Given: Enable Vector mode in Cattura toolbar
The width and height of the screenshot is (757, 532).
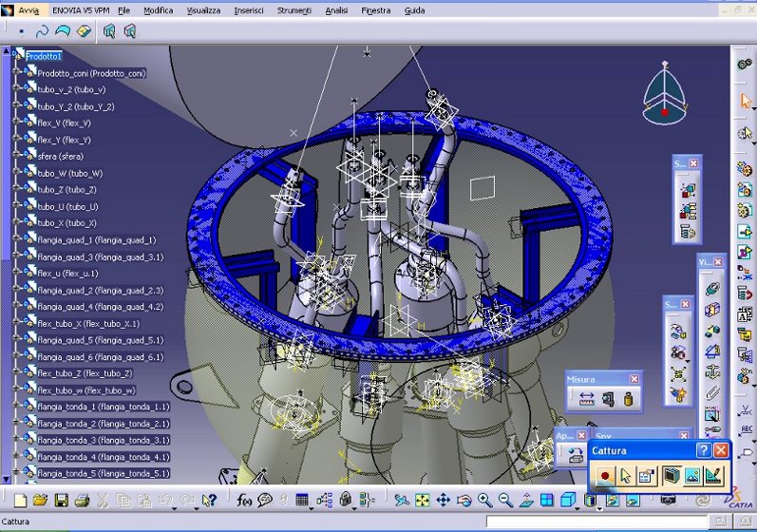Looking at the screenshot, I should pos(713,477).
